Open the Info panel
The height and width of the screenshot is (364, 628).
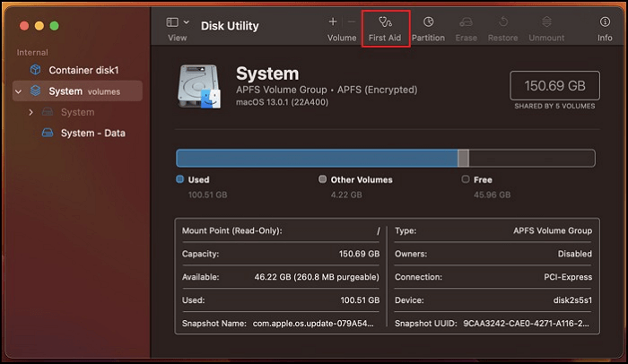click(605, 29)
